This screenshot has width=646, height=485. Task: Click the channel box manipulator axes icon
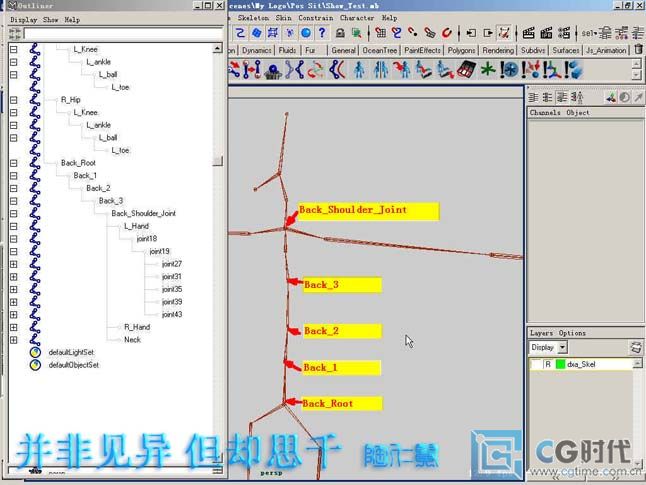pyautogui.click(x=611, y=97)
